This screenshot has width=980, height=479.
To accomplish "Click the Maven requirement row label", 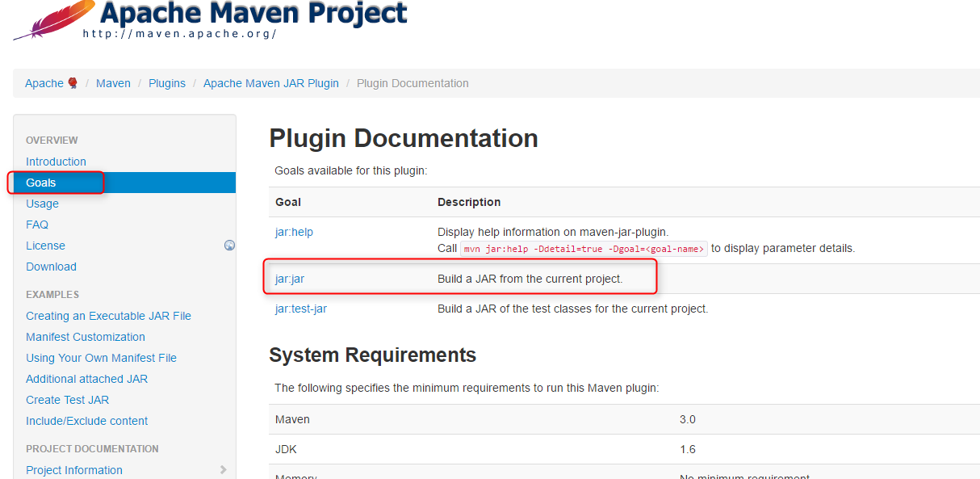I will click(292, 419).
